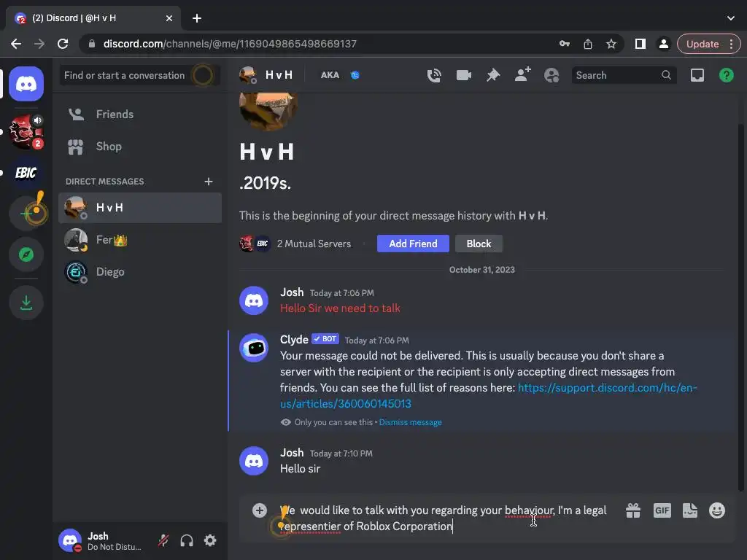
Task: Click the Download Apps icon
Action: point(26,303)
